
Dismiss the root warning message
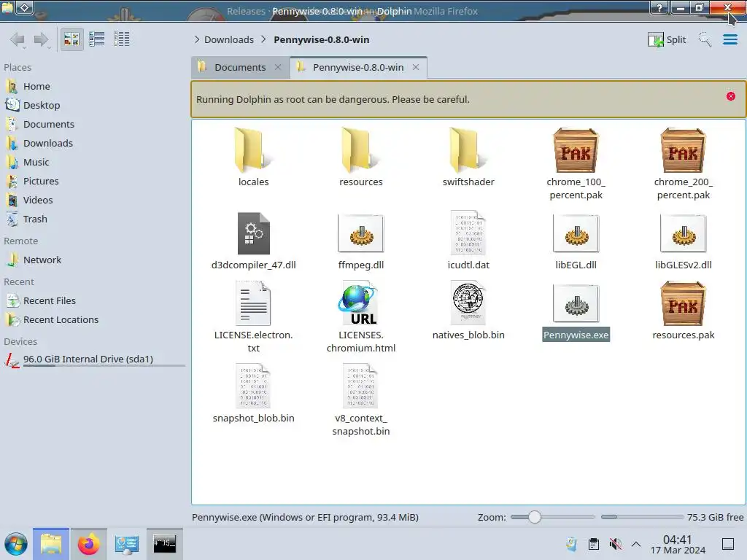click(x=730, y=96)
